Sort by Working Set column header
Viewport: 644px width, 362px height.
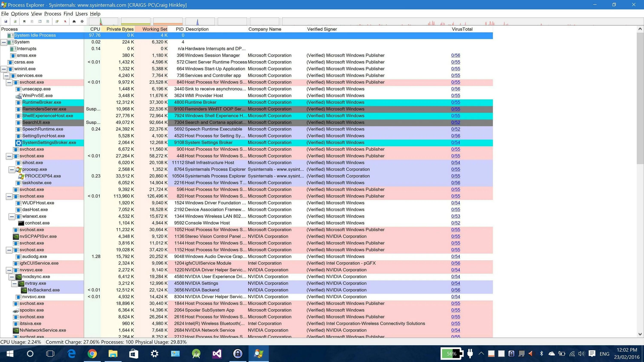pos(151,29)
